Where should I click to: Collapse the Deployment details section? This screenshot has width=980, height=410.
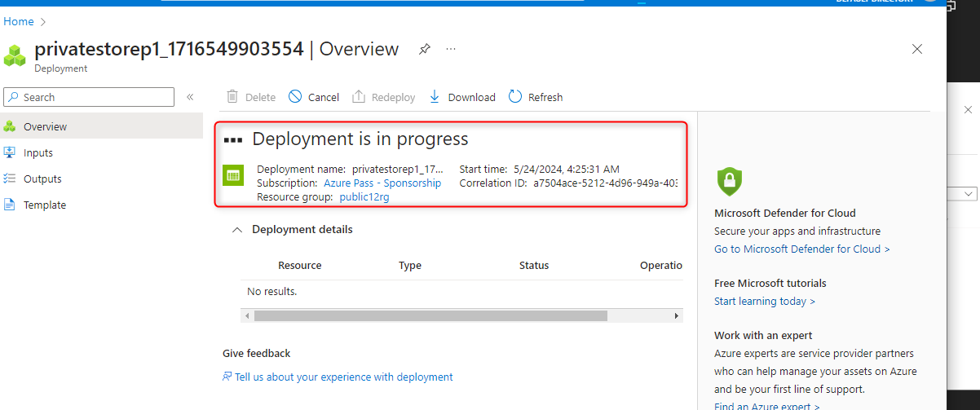click(x=237, y=230)
